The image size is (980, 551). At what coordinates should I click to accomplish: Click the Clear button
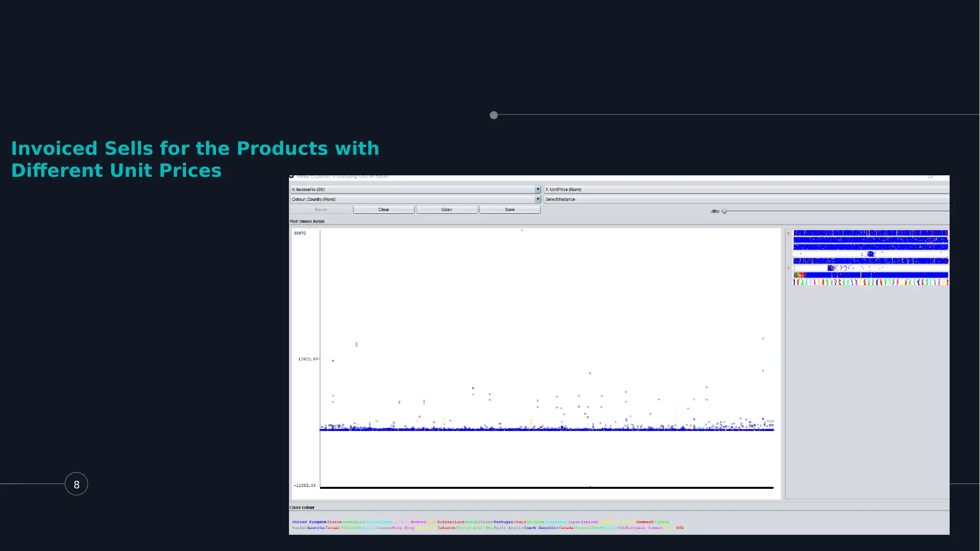(383, 210)
